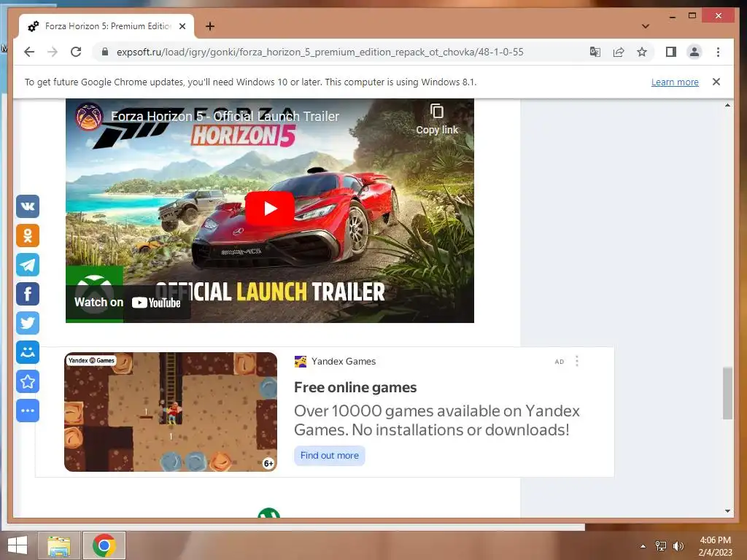This screenshot has height=560, width=747.
Task: Open the Chrome profile menu
Action: click(x=694, y=52)
